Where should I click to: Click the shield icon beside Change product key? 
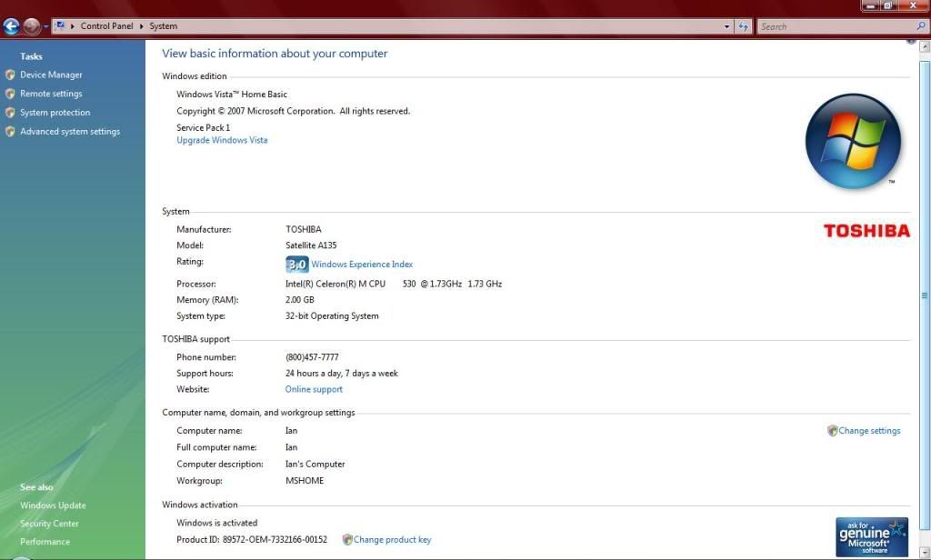tap(347, 539)
